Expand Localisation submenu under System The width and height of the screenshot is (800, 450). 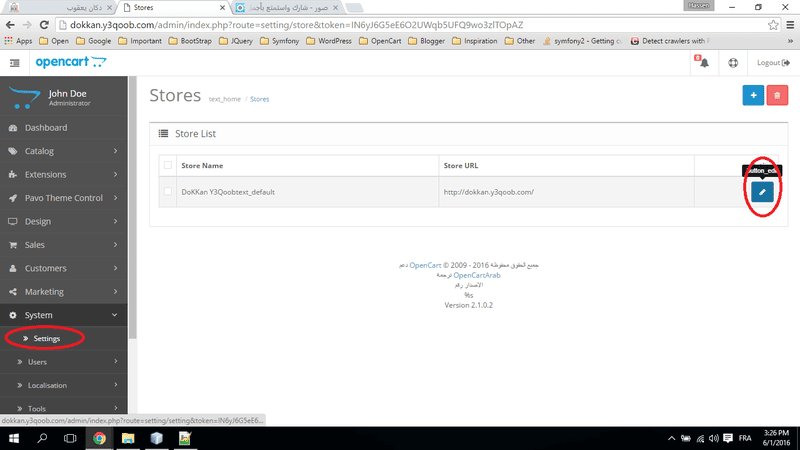point(64,385)
